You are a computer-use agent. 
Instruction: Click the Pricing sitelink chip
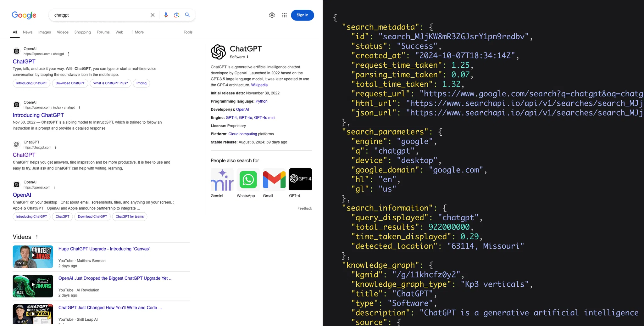(141, 83)
